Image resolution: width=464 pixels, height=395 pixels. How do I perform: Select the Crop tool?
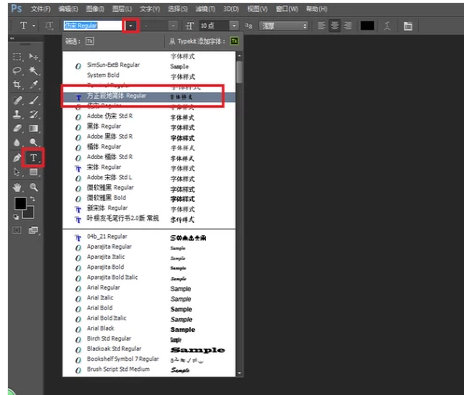point(17,85)
